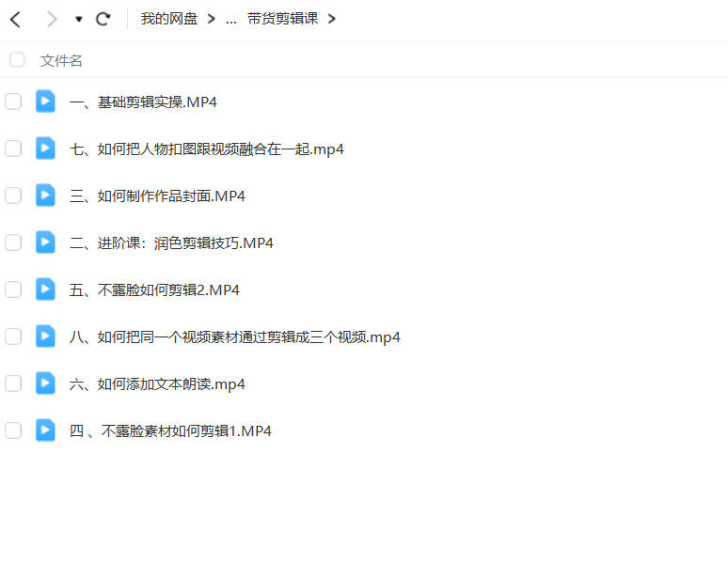Select file name 二、进阶课：润色剪辑技巧.MP4
Image resolution: width=728 pixels, height=563 pixels.
click(x=171, y=242)
